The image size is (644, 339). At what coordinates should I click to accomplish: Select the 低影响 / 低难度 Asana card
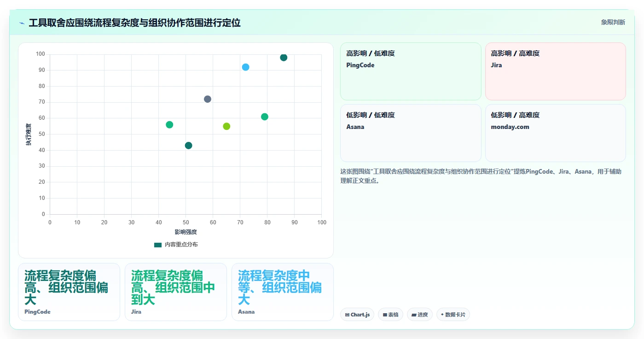411,133
